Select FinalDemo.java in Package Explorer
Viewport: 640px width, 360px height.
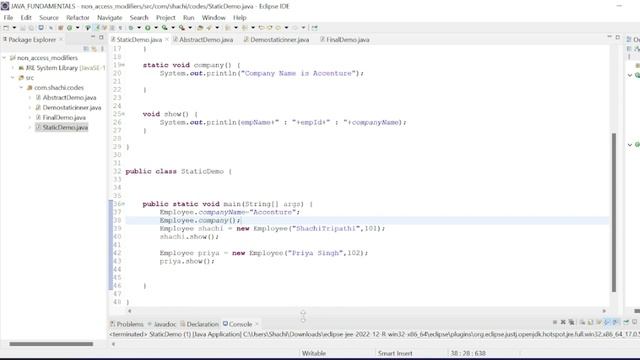(x=64, y=118)
